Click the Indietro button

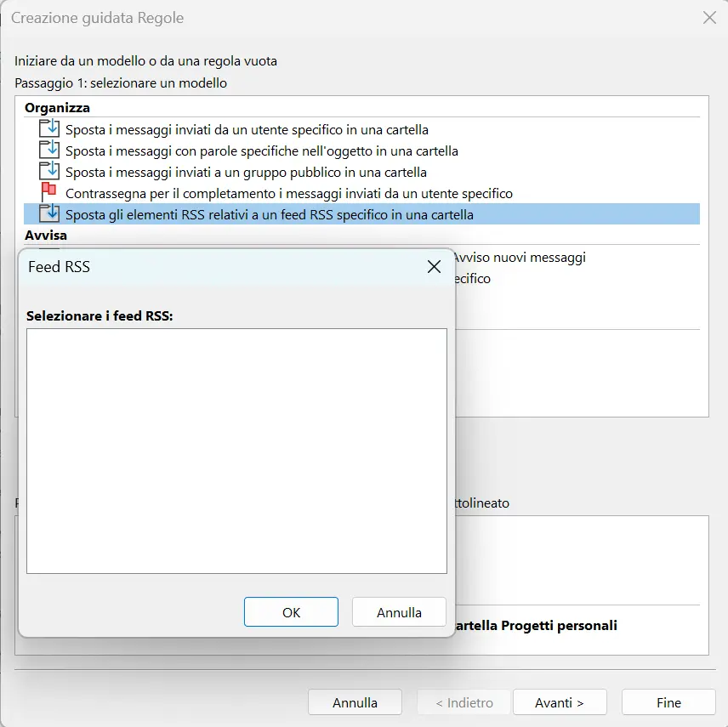tap(463, 701)
